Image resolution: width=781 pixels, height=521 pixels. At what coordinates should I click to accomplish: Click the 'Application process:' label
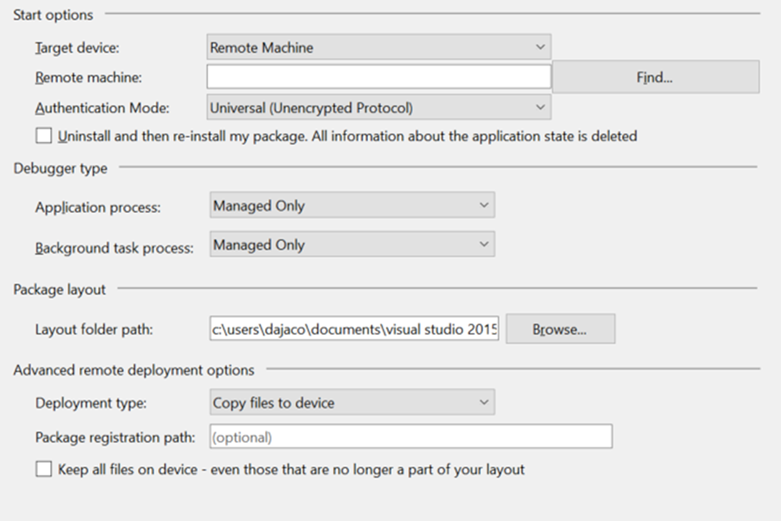97,207
